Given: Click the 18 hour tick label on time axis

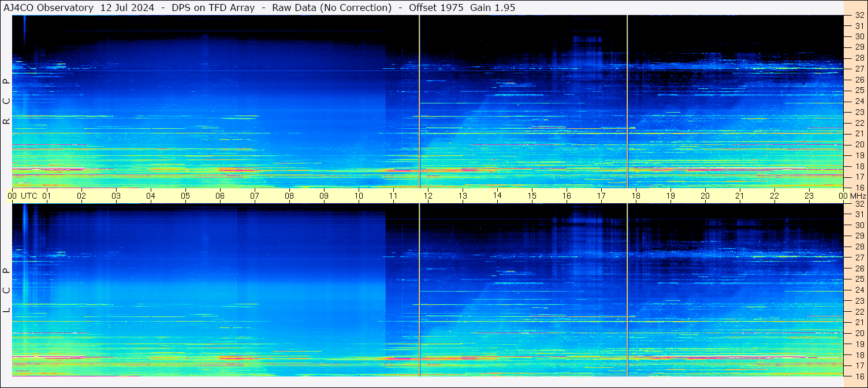Looking at the screenshot, I should coord(636,196).
